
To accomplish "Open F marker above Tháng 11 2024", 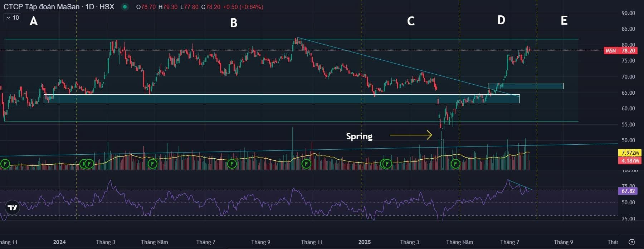I will point(306,164).
